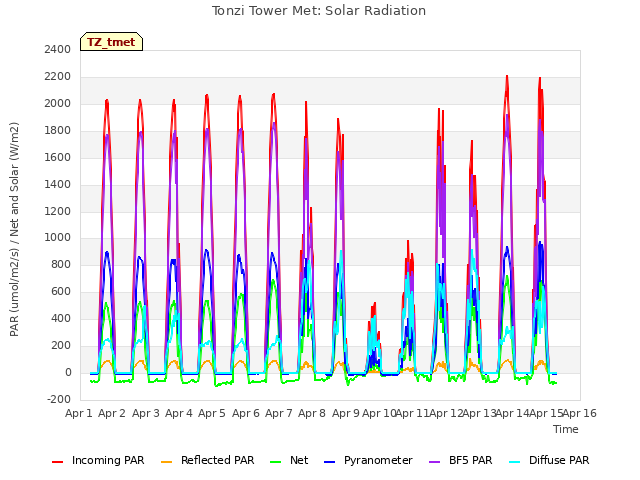Click the TZ_tmet annotation label
The height and width of the screenshot is (480, 640).
tap(111, 42)
